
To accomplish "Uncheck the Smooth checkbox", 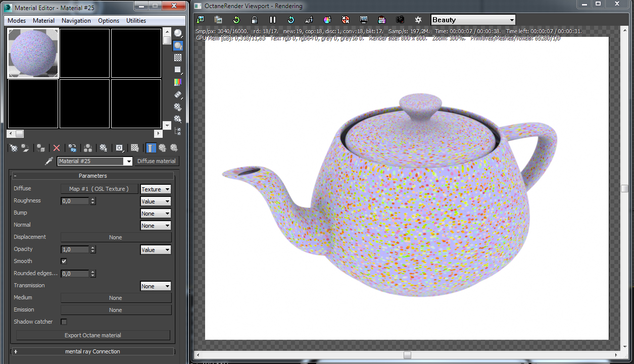I will tap(64, 261).
